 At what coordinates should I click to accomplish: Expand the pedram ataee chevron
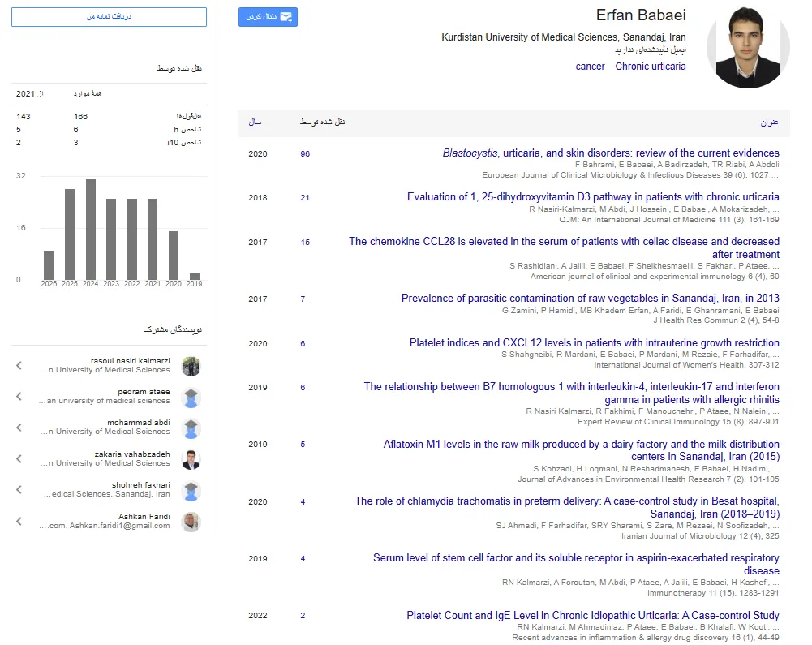19,397
